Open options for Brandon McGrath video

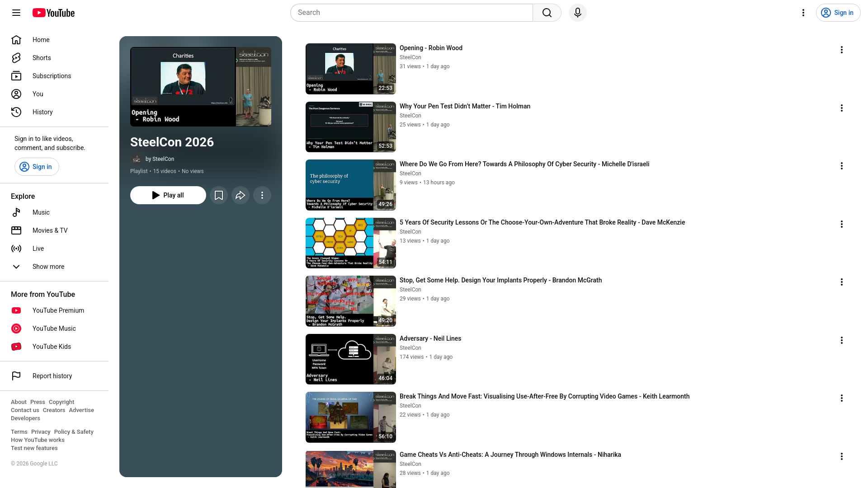click(842, 282)
